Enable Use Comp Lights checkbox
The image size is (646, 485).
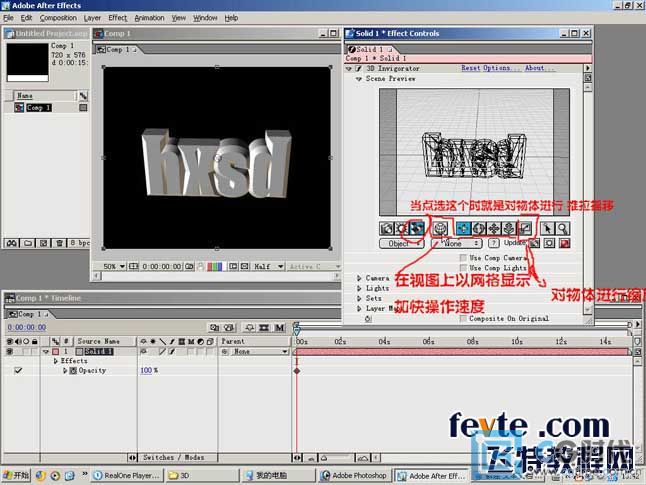pos(463,268)
